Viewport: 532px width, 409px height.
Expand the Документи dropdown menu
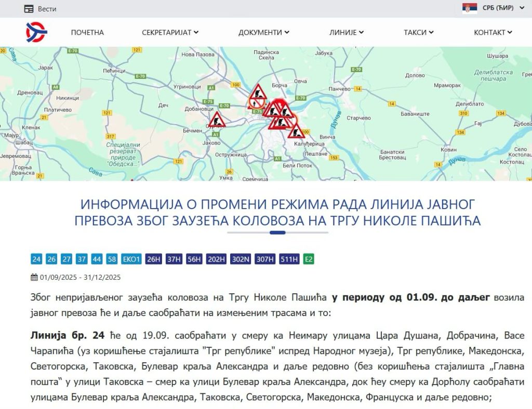click(263, 32)
